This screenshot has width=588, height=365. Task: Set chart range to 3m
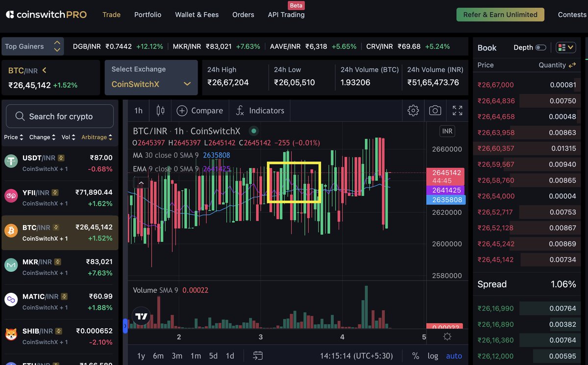coord(177,356)
